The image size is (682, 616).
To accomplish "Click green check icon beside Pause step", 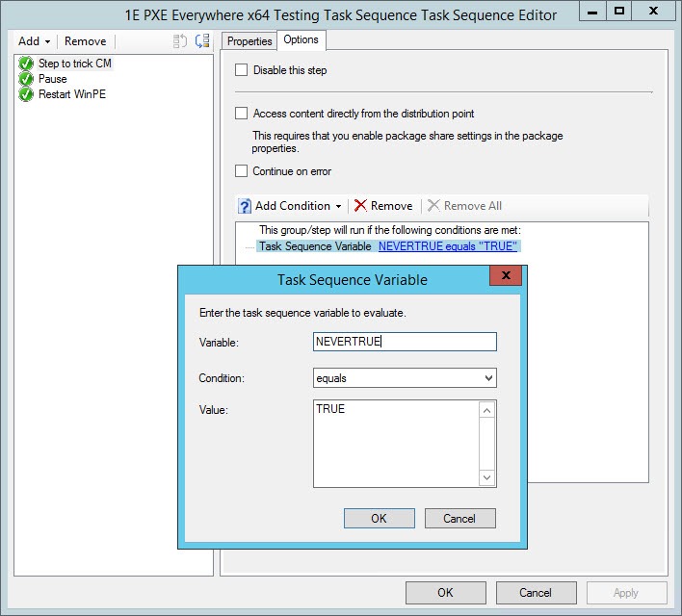I will (x=26, y=79).
